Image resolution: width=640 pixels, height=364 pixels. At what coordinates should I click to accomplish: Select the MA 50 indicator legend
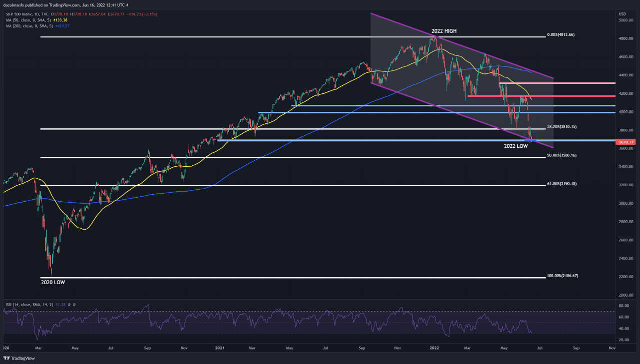28,20
